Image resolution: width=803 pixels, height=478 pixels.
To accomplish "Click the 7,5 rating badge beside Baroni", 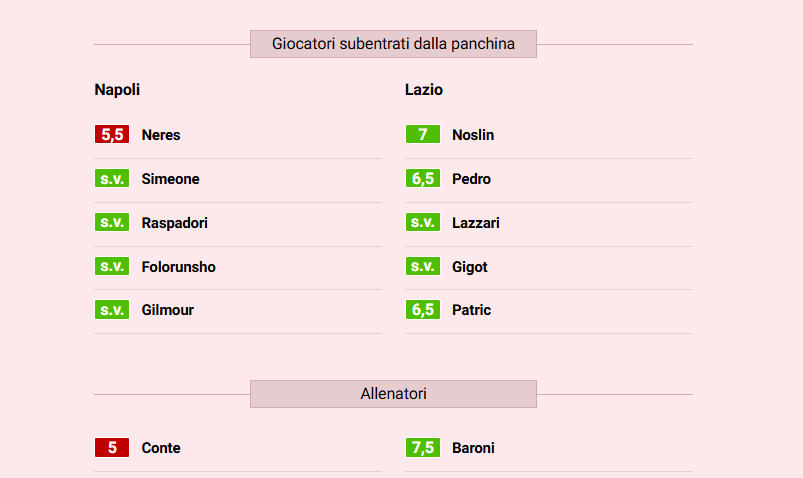I will 423,448.
